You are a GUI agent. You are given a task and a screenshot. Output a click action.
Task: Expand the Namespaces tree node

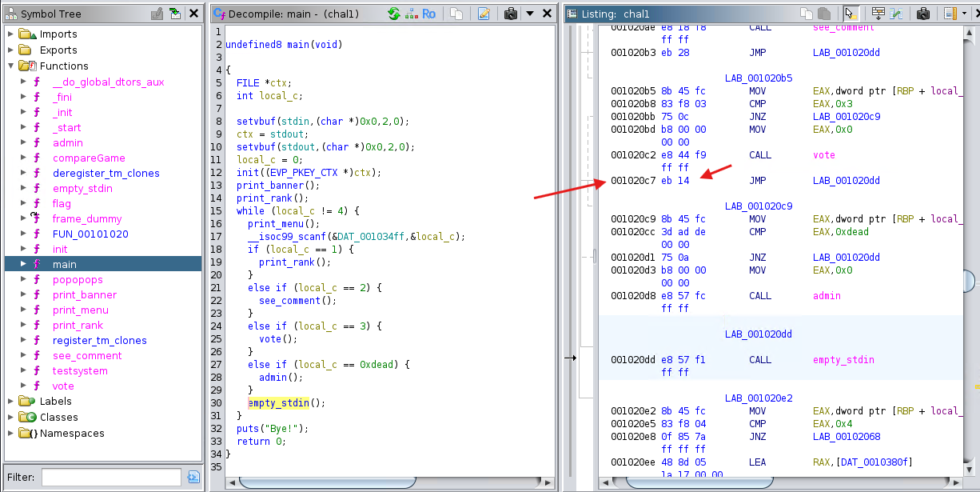tap(10, 434)
